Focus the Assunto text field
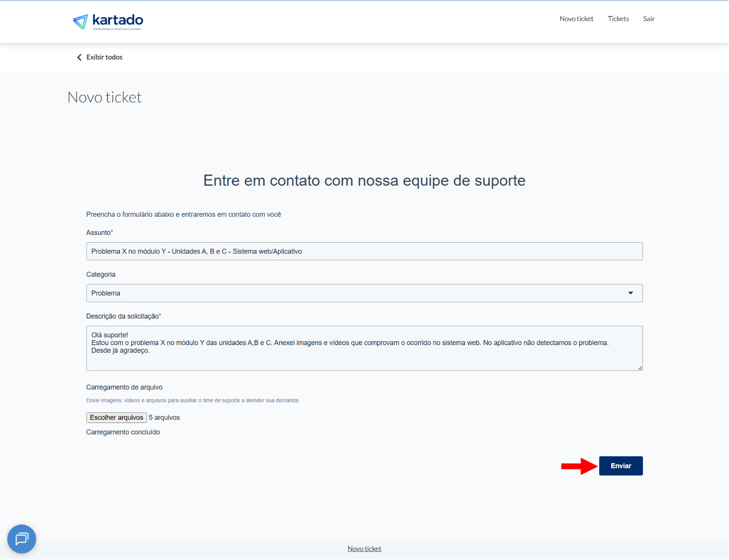Viewport: 729px width, 560px height. (364, 251)
